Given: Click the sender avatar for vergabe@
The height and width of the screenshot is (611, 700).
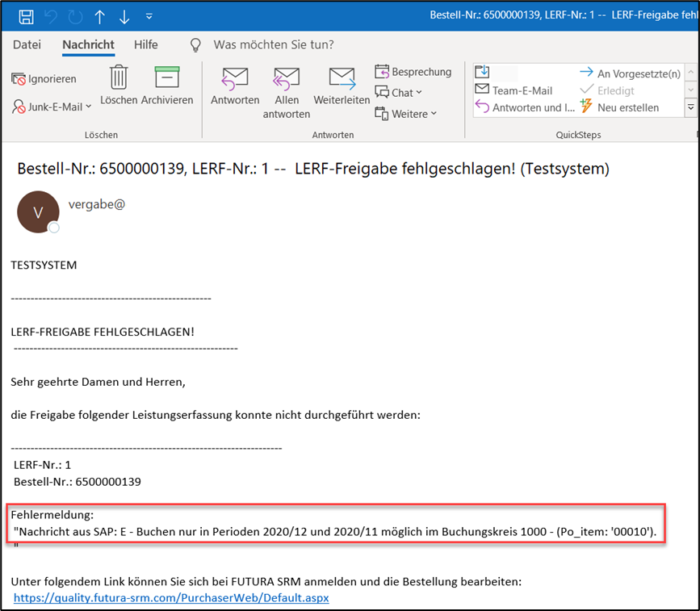Looking at the screenshot, I should pyautogui.click(x=38, y=212).
